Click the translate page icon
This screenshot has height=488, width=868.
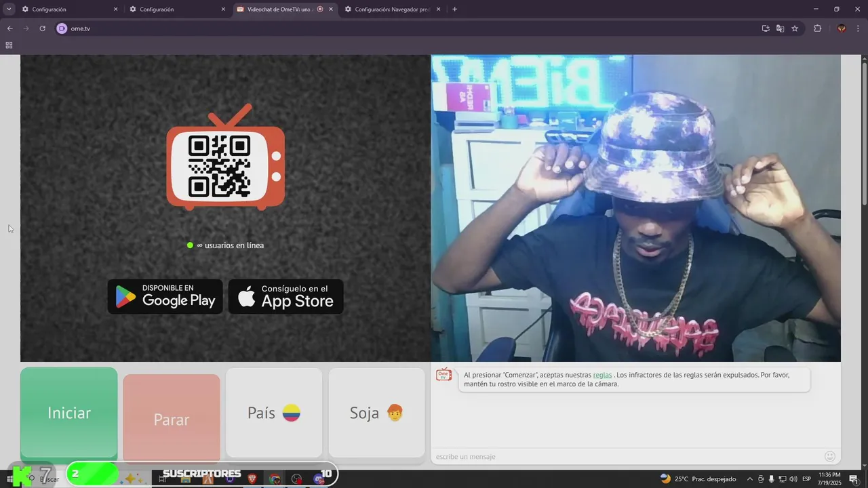780,28
